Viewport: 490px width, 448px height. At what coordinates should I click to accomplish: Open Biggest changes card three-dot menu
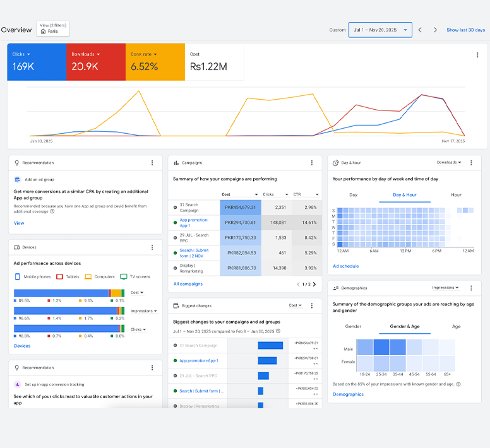click(311, 305)
